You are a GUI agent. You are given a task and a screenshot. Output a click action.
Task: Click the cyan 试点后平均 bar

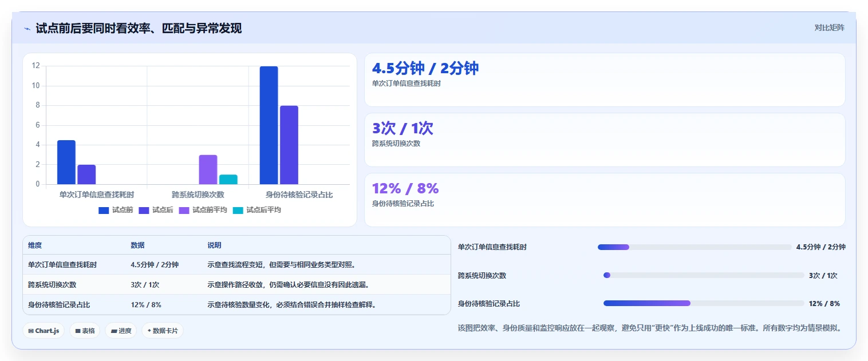tap(228, 179)
